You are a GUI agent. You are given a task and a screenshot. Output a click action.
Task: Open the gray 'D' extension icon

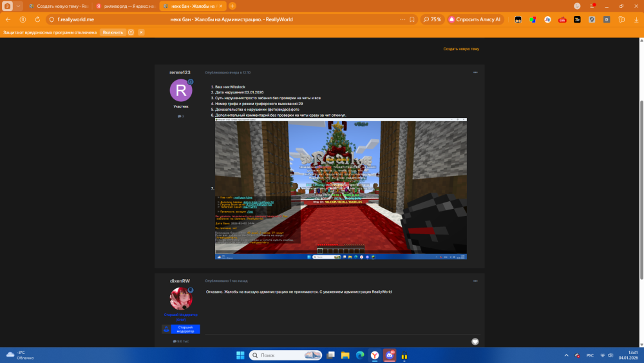tap(607, 19)
